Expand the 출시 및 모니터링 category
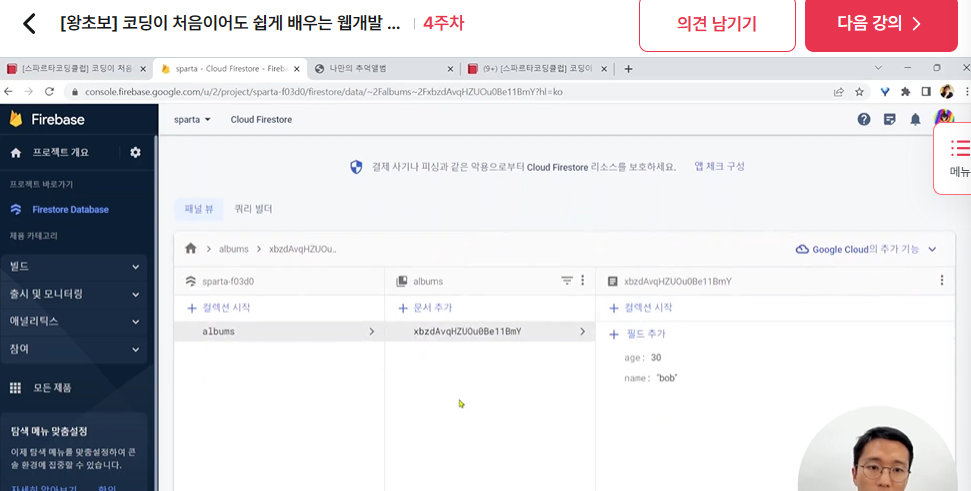Screen dimensions: 971x491 pos(74,294)
